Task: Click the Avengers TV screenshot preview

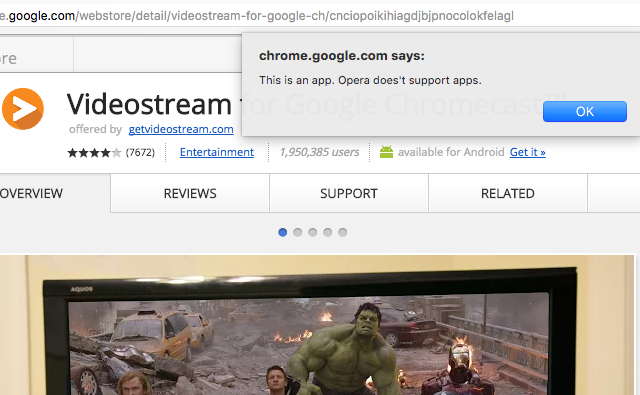Action: click(317, 325)
